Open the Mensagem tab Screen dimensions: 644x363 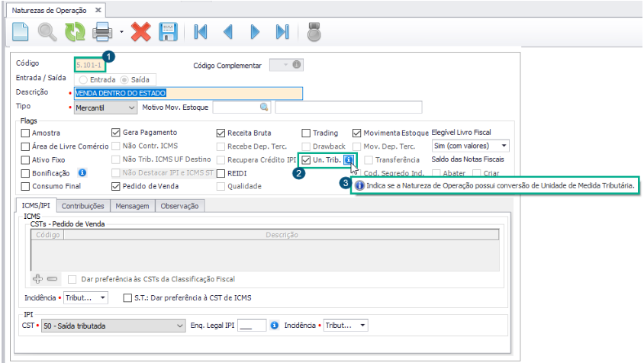(x=134, y=206)
